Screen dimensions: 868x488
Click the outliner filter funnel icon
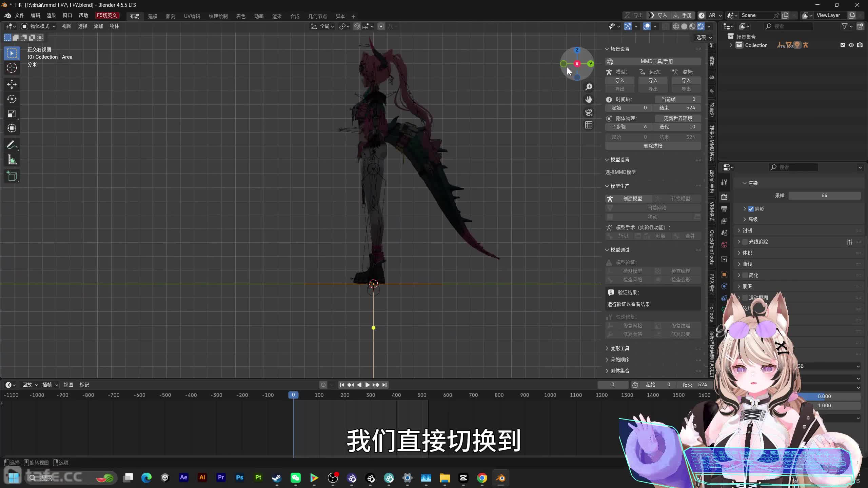click(x=845, y=26)
